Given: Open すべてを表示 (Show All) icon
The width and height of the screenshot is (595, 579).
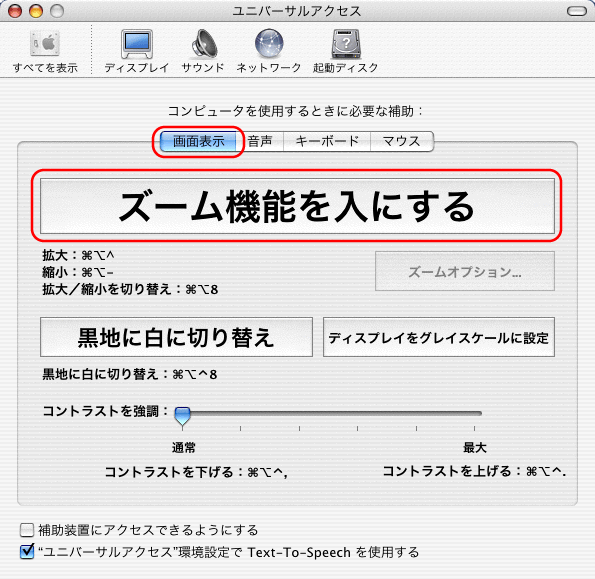Looking at the screenshot, I should coord(45,44).
